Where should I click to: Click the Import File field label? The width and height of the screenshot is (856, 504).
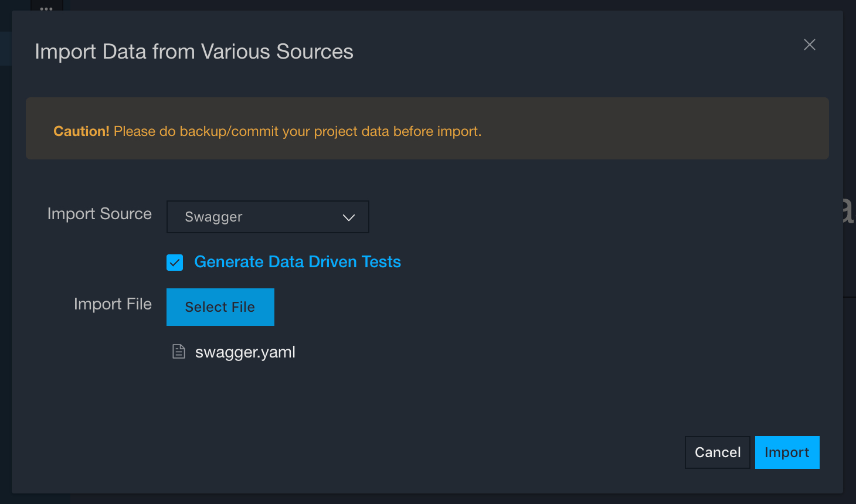tap(113, 304)
